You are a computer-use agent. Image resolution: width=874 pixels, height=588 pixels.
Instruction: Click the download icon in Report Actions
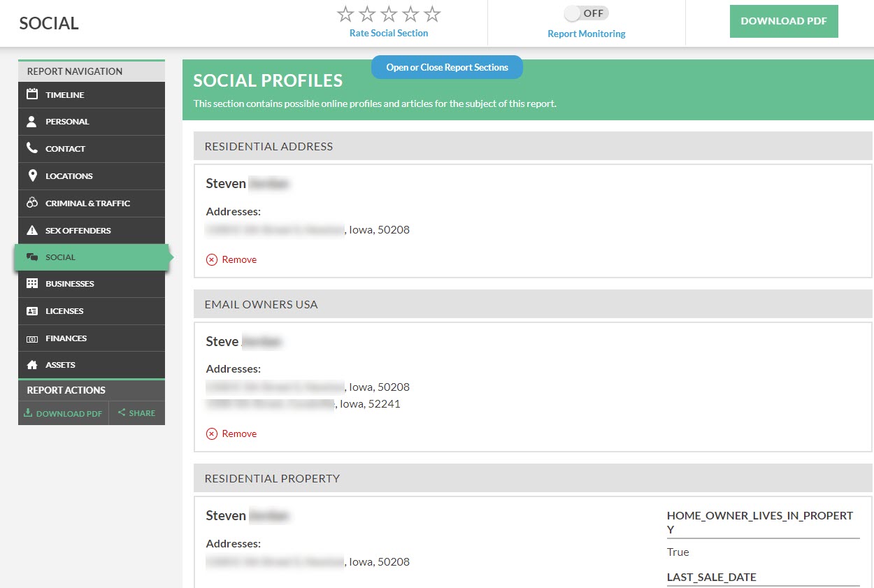click(x=28, y=413)
